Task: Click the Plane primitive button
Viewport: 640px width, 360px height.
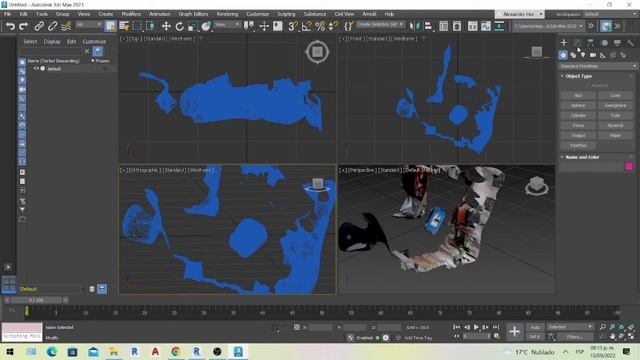Action: tap(616, 136)
